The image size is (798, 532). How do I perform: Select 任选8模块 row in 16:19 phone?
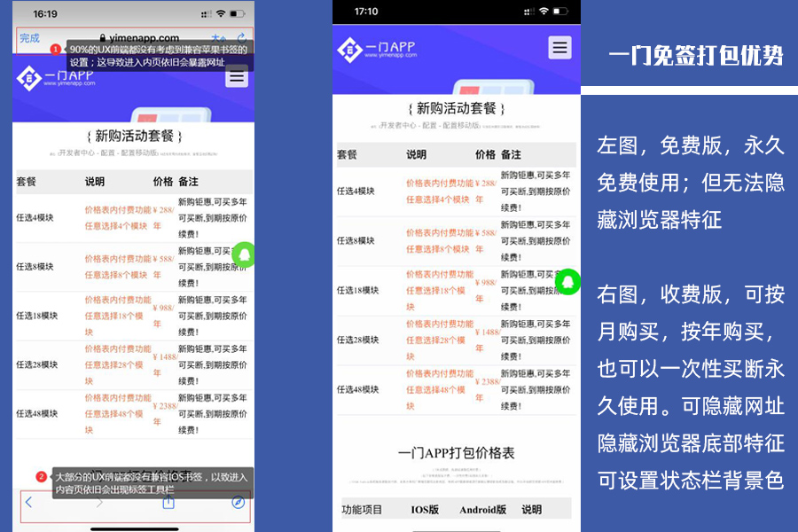(135, 267)
